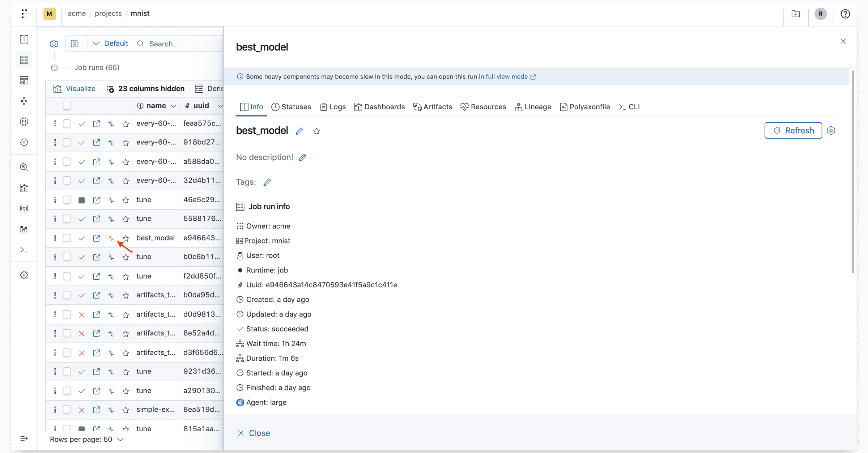868x453 pixels.
Task: Open the 23 columns hidden manager
Action: (146, 88)
